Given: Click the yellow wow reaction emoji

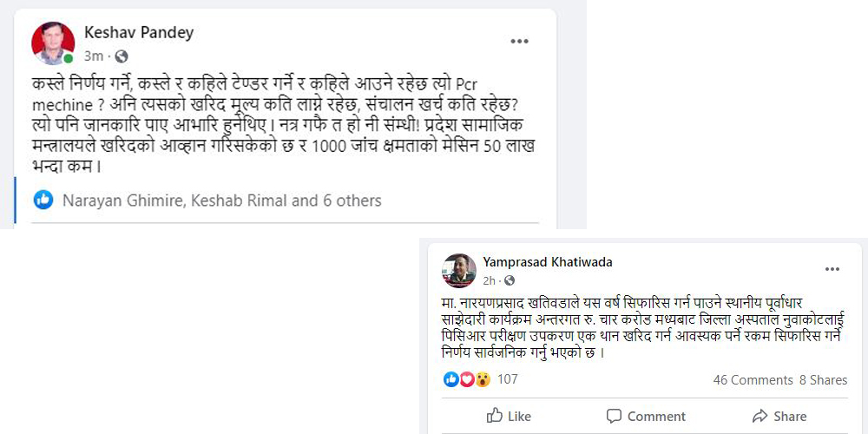Looking at the screenshot, I should click(482, 379).
